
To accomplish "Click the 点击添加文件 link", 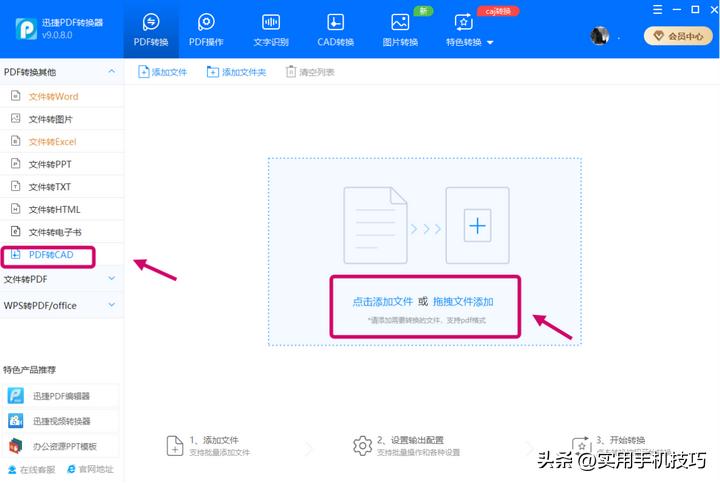I will tap(382, 301).
